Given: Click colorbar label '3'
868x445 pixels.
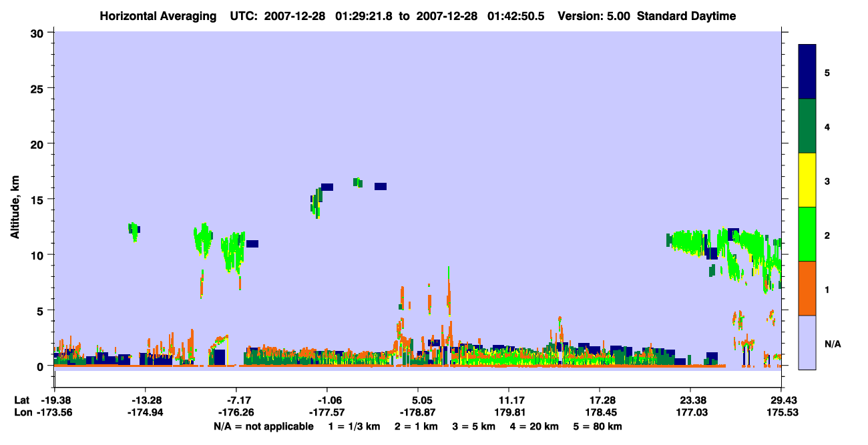Looking at the screenshot, I should click(x=827, y=181).
